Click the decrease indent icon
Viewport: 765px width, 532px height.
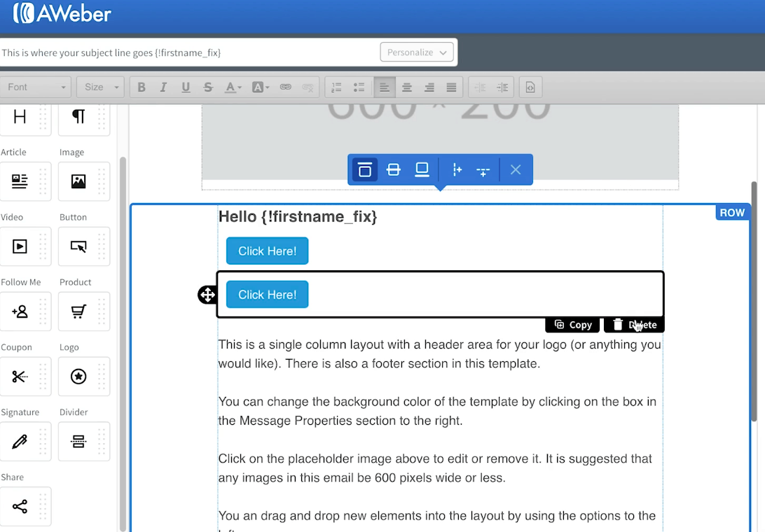click(x=480, y=87)
